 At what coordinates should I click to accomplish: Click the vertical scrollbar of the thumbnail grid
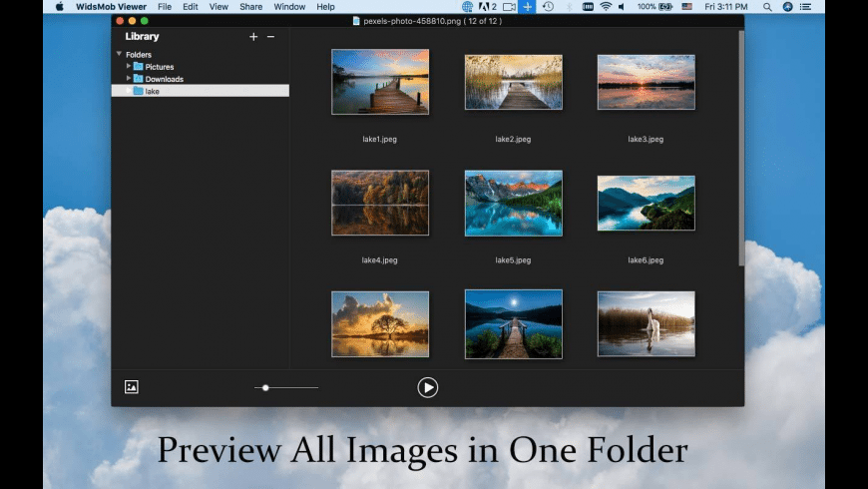coord(740,150)
